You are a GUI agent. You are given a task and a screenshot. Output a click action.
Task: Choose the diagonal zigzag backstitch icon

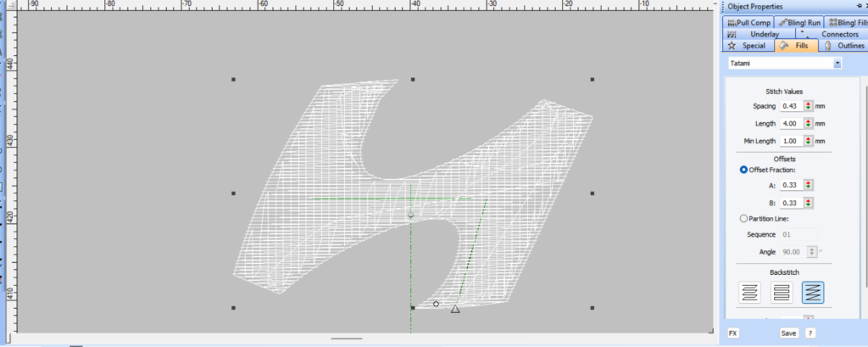tap(813, 292)
